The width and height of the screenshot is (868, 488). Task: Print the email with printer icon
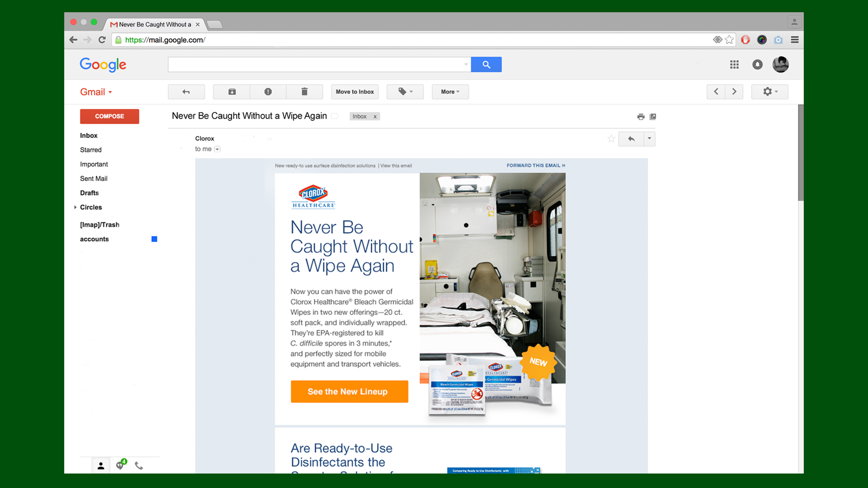click(641, 117)
